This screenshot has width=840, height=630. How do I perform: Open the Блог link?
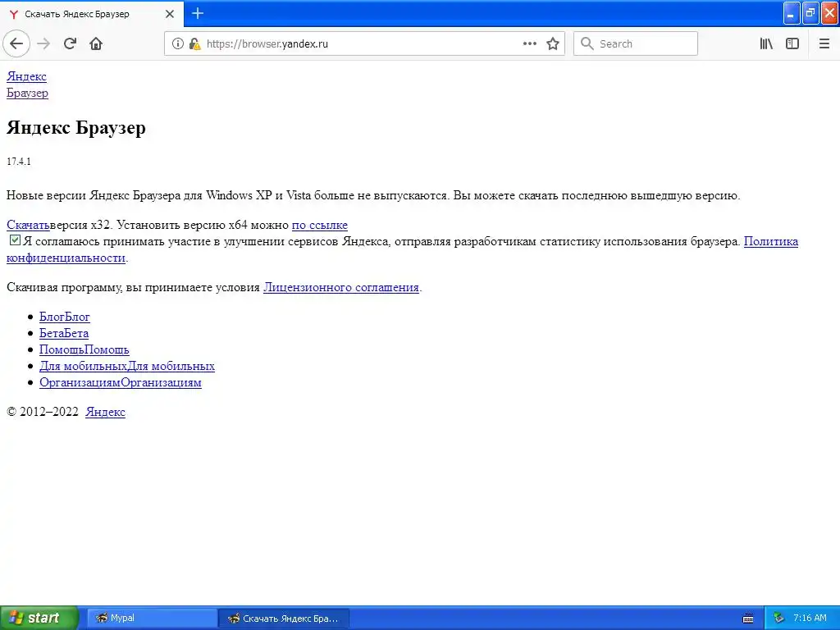[65, 317]
